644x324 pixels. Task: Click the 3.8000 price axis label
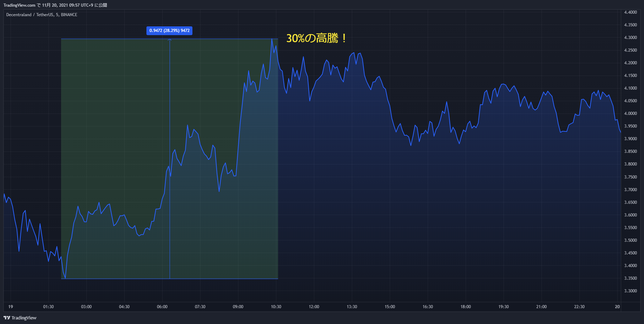(630, 164)
